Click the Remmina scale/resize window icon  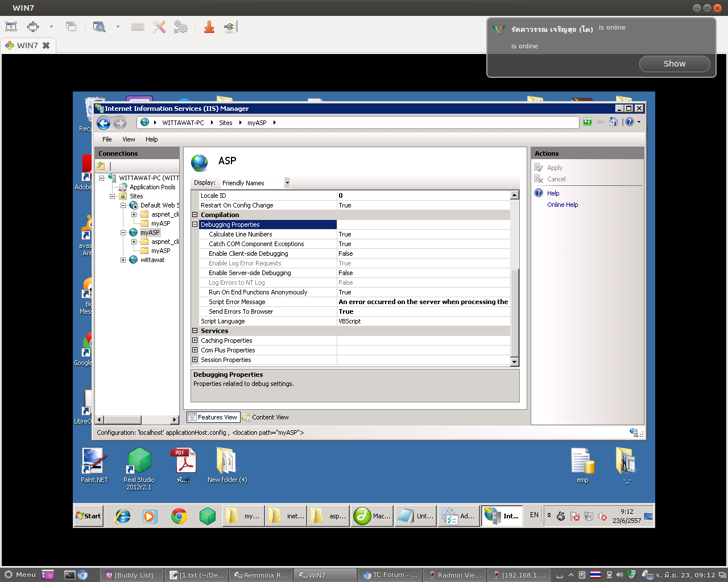tap(34, 27)
